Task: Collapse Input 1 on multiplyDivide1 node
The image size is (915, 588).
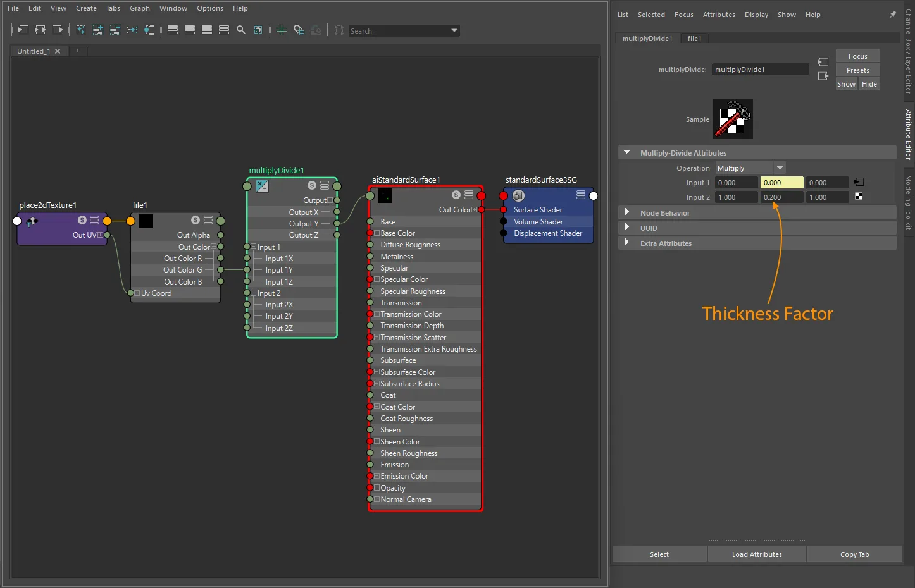Action: pyautogui.click(x=254, y=247)
